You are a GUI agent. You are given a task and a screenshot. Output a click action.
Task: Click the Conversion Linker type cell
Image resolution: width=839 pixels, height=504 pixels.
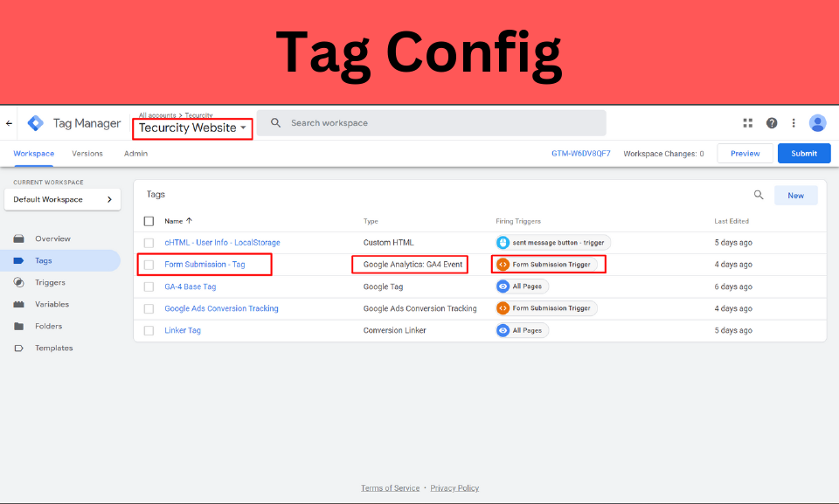[x=394, y=330]
